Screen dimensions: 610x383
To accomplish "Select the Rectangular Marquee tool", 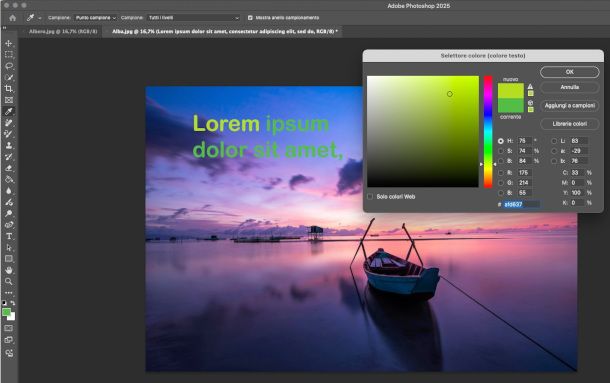I will click(x=9, y=54).
